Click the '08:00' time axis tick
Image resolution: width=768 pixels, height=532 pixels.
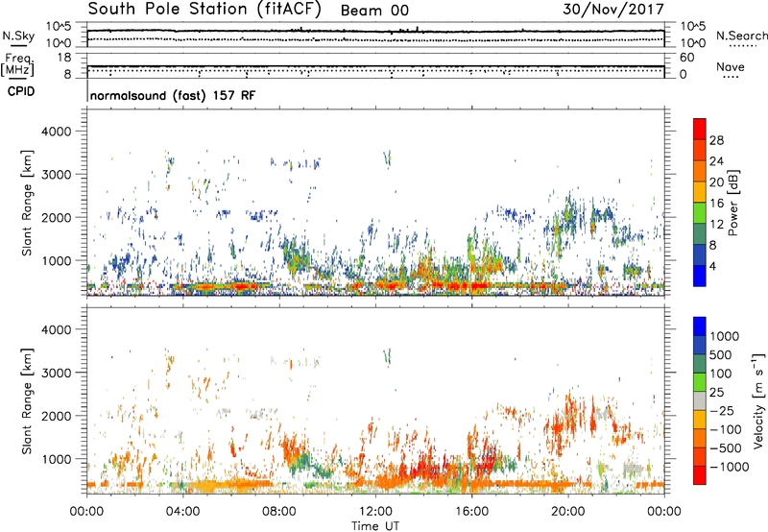(278, 512)
